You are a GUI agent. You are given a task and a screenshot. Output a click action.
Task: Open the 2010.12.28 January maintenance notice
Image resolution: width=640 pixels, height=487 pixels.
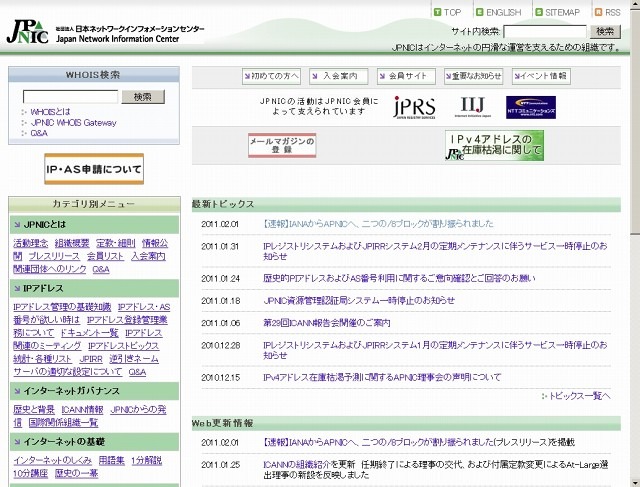tap(435, 350)
